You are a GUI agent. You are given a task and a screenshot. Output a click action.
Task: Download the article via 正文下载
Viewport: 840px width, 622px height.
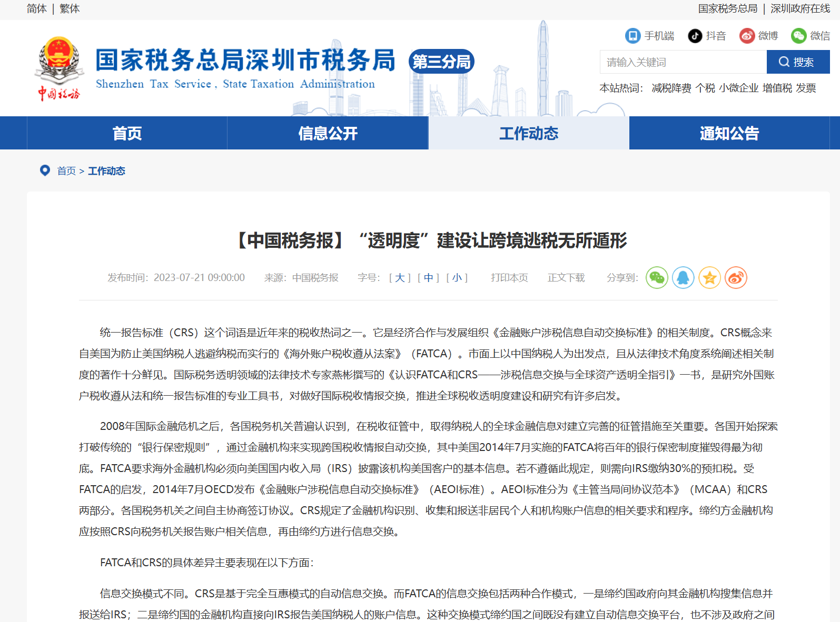click(x=566, y=278)
